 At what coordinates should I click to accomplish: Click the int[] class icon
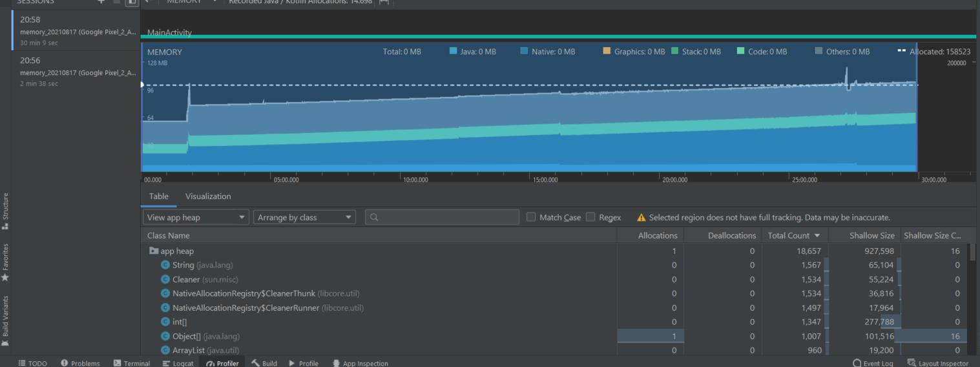click(165, 322)
